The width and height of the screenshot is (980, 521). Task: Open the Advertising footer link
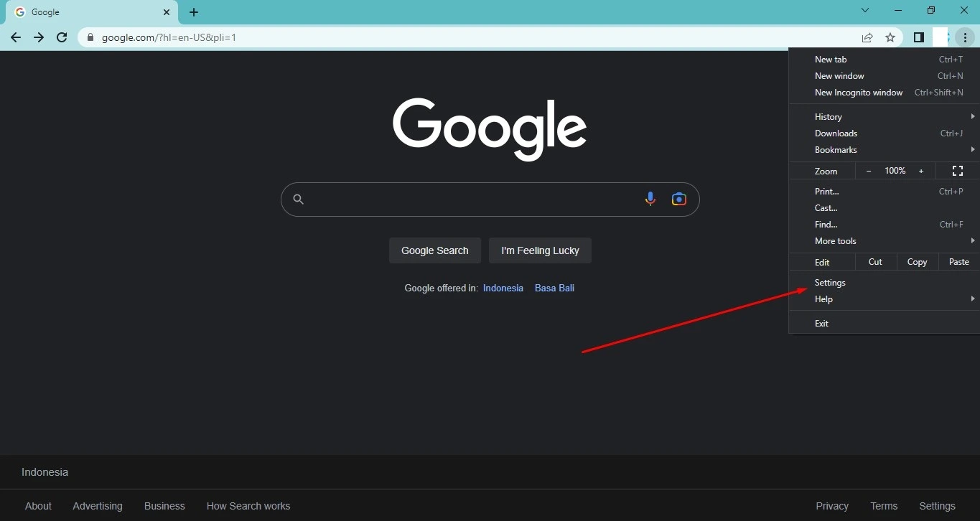98,506
